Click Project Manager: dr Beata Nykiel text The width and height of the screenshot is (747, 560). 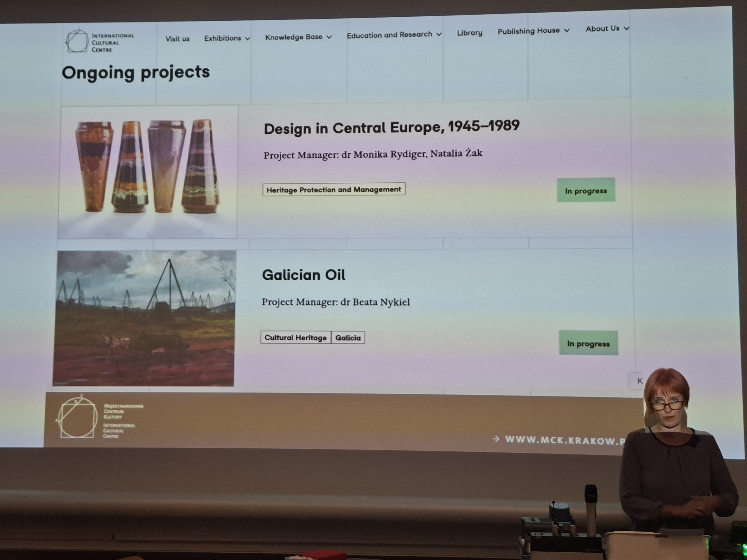pyautogui.click(x=336, y=302)
